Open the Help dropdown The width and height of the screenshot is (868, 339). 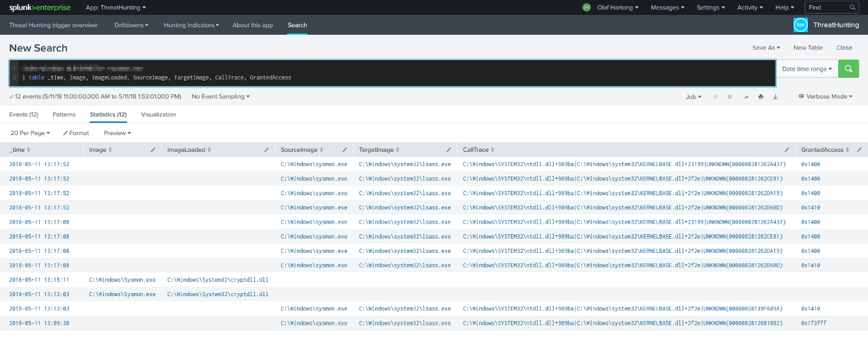coord(784,7)
